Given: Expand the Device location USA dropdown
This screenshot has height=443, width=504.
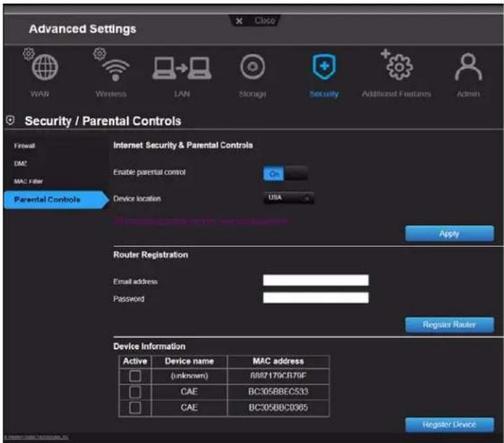Looking at the screenshot, I should point(289,198).
